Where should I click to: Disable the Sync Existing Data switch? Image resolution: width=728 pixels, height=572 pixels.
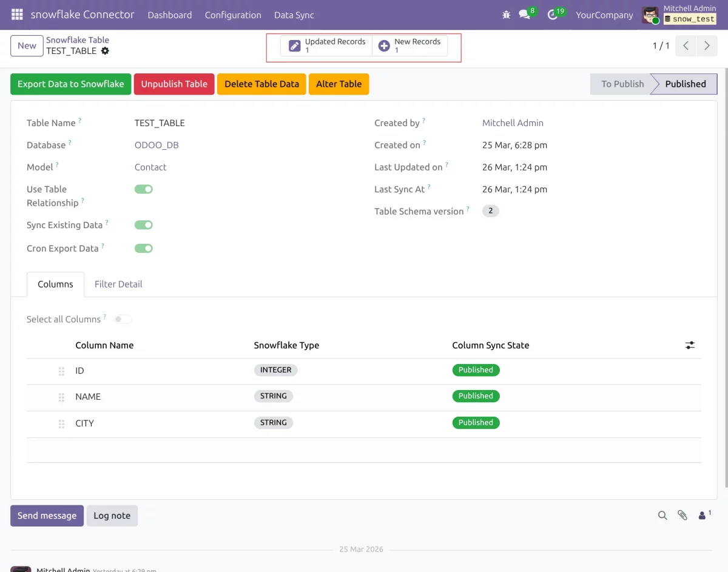click(144, 225)
